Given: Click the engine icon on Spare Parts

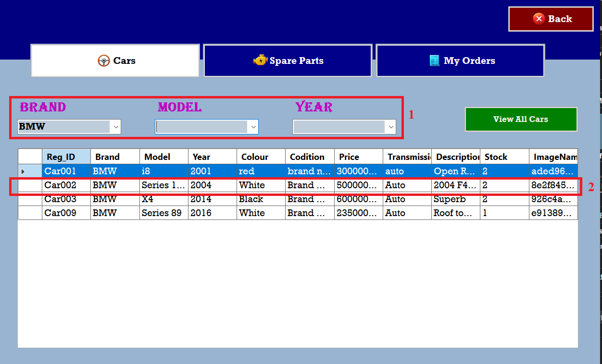Looking at the screenshot, I should 260,61.
